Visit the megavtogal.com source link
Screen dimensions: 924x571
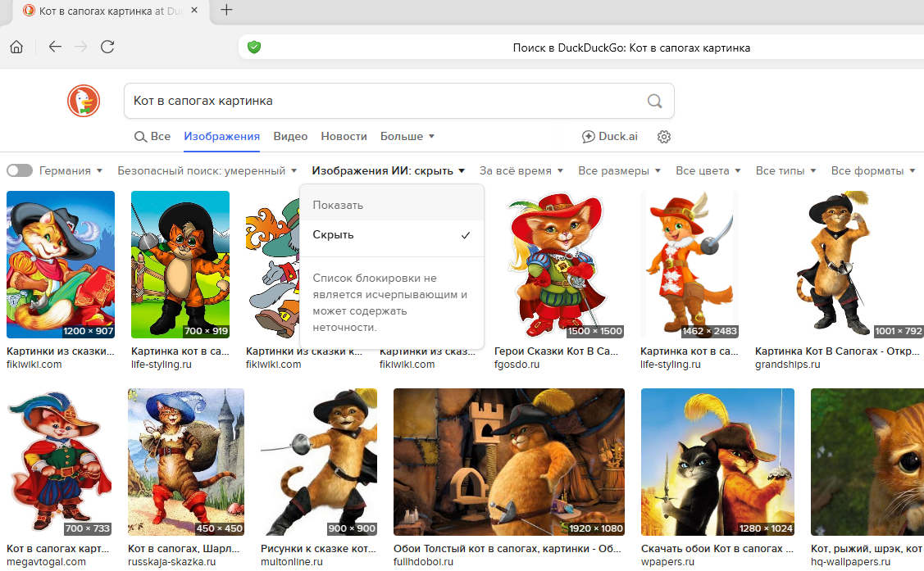click(46, 562)
